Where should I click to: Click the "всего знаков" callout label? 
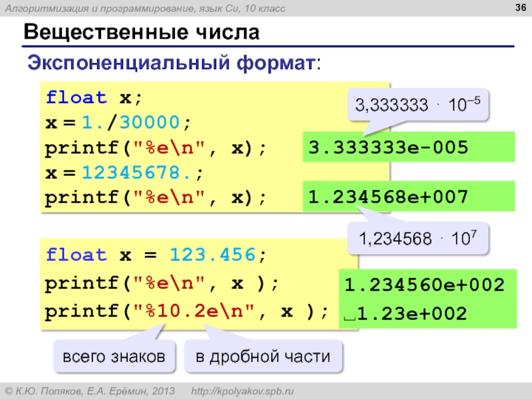pos(114,357)
